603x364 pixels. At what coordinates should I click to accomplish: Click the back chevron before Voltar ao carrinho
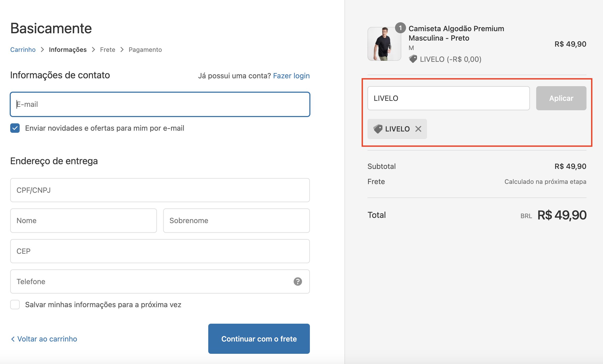click(13, 339)
